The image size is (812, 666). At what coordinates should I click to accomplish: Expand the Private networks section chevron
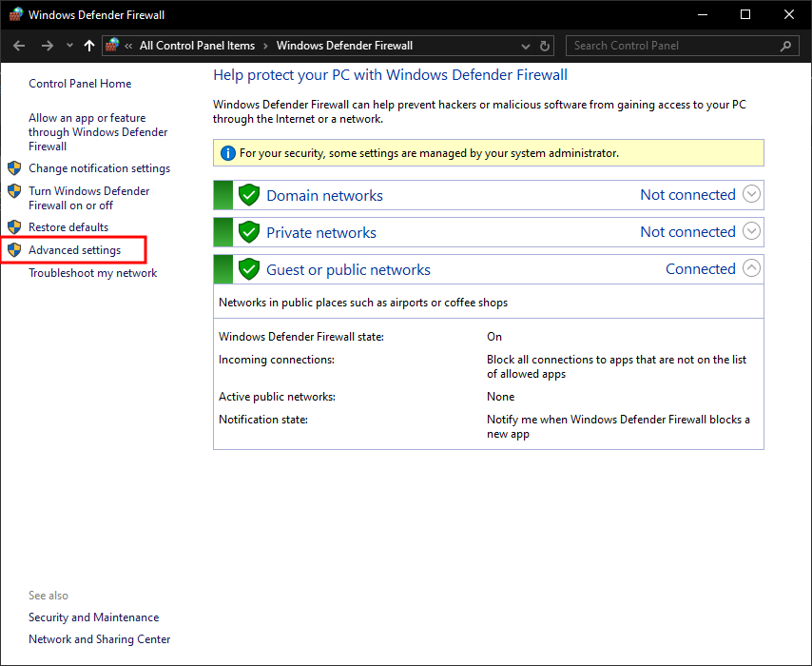pos(751,230)
